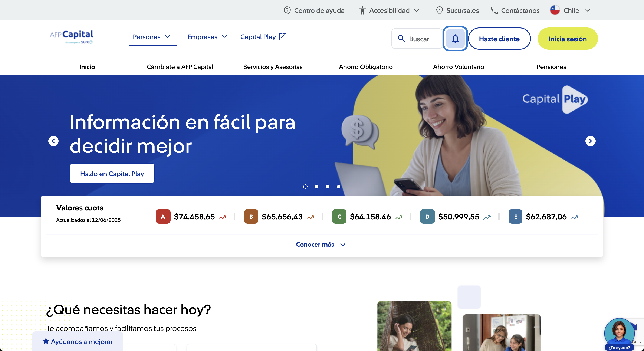Image resolution: width=644 pixels, height=351 pixels.
Task: Open Capital Play via its external link icon
Action: pyautogui.click(x=283, y=36)
